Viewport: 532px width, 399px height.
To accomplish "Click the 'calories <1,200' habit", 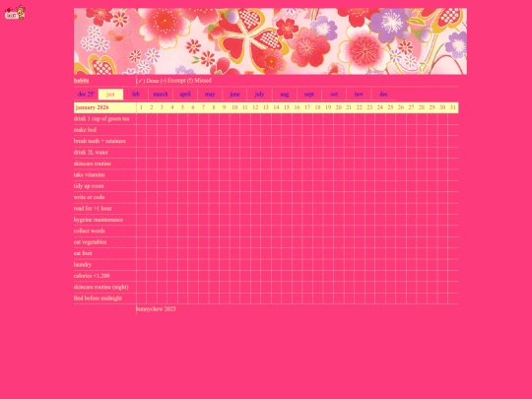I will [92, 276].
